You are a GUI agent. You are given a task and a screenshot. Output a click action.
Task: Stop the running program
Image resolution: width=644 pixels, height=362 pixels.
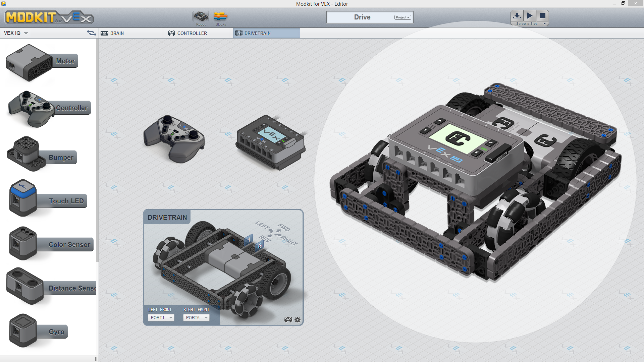543,15
